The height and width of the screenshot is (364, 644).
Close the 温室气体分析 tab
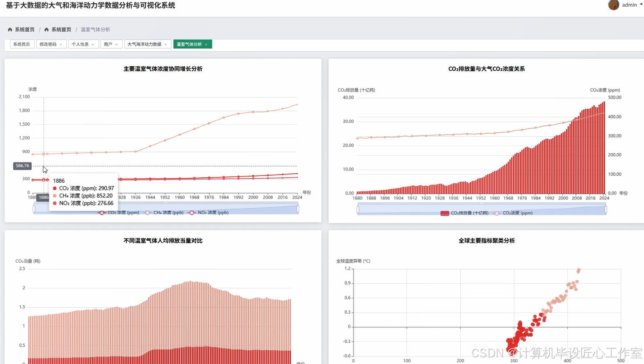[x=206, y=45]
